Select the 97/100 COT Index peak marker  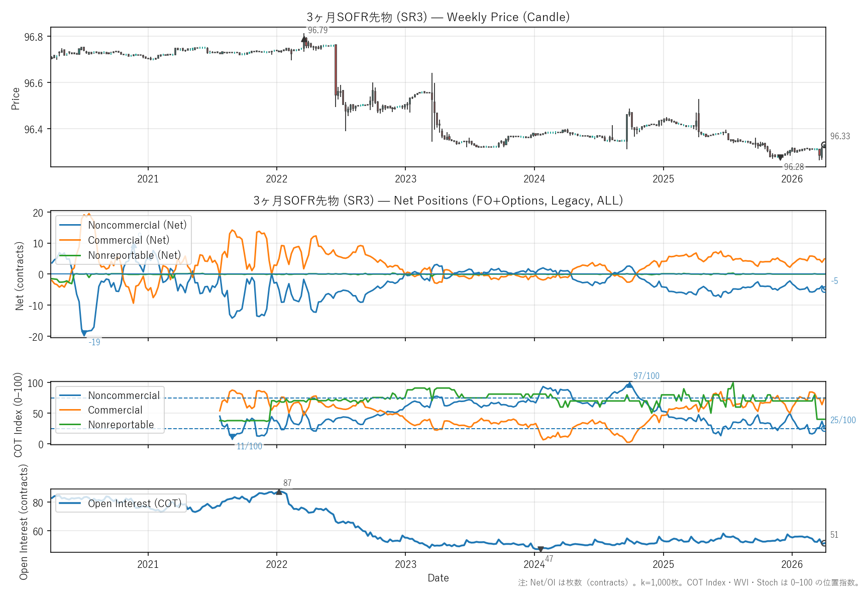tap(629, 384)
